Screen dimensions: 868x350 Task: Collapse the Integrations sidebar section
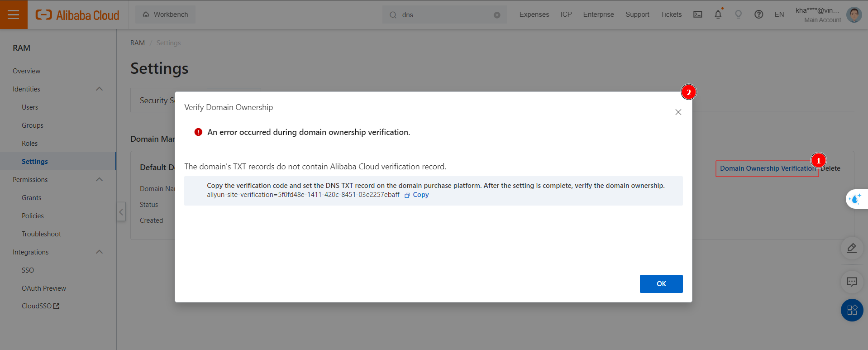100,252
